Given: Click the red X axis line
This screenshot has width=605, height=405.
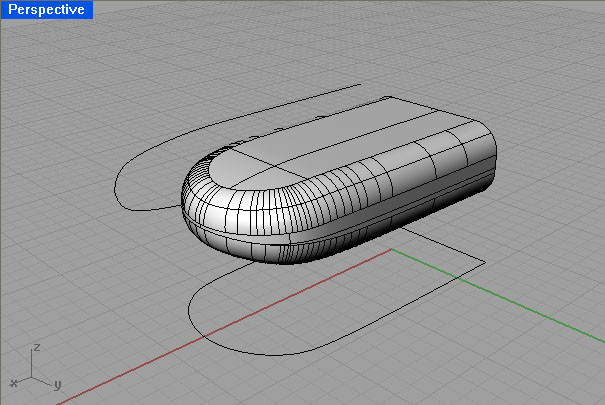Looking at the screenshot, I should 224,327.
